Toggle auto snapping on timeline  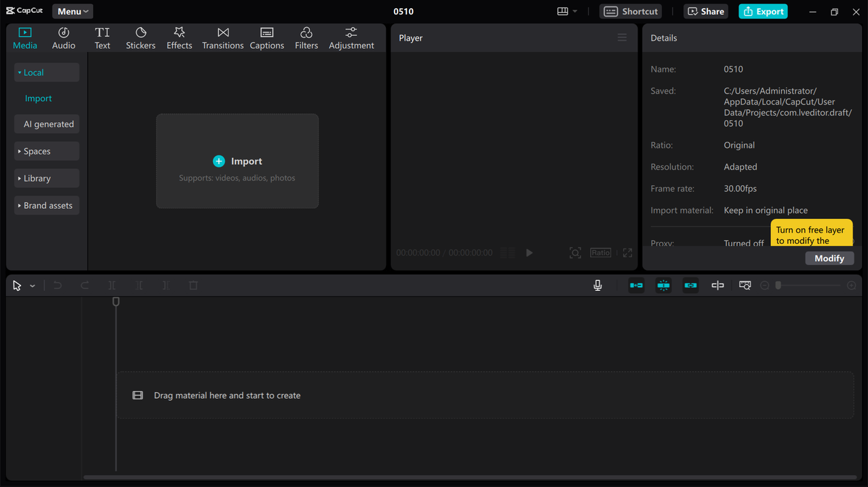point(663,286)
